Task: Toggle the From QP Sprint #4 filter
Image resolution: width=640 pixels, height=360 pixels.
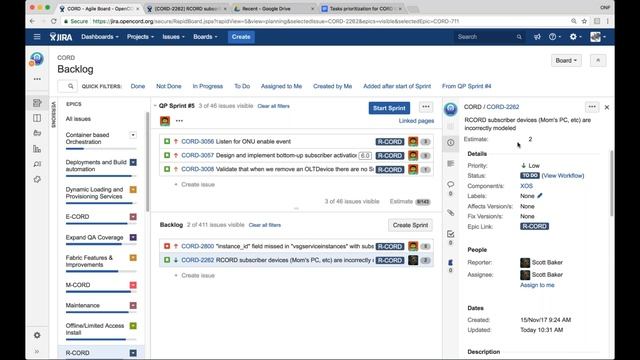Action: click(x=467, y=86)
